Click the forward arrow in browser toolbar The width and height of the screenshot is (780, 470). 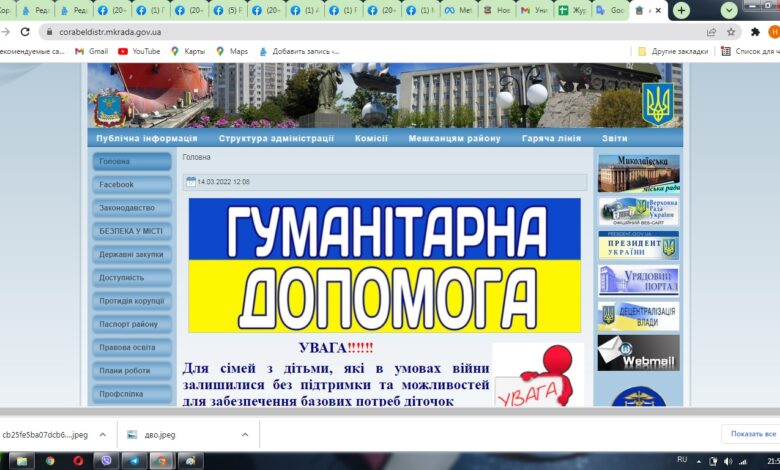(5, 32)
